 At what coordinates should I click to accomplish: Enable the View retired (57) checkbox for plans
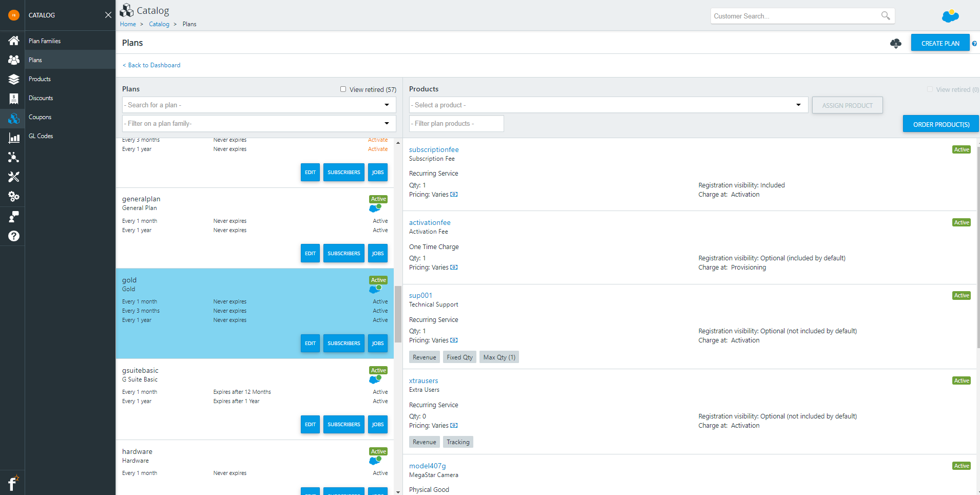(343, 89)
